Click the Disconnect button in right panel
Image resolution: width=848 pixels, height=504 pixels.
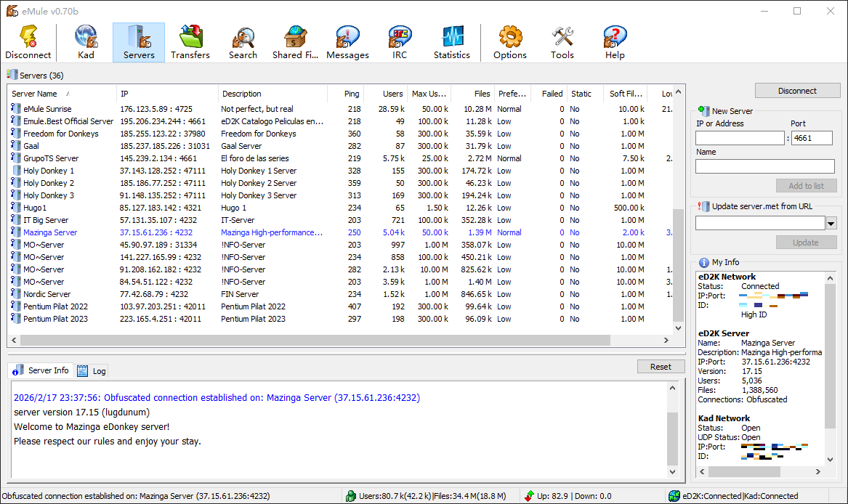[x=797, y=91]
